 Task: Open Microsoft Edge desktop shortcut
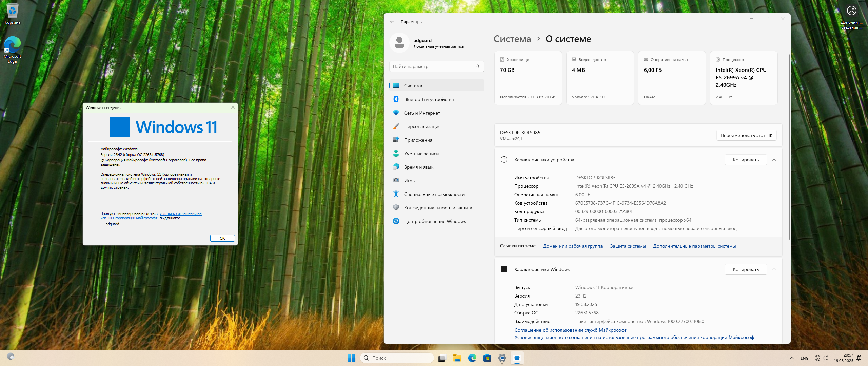click(13, 50)
